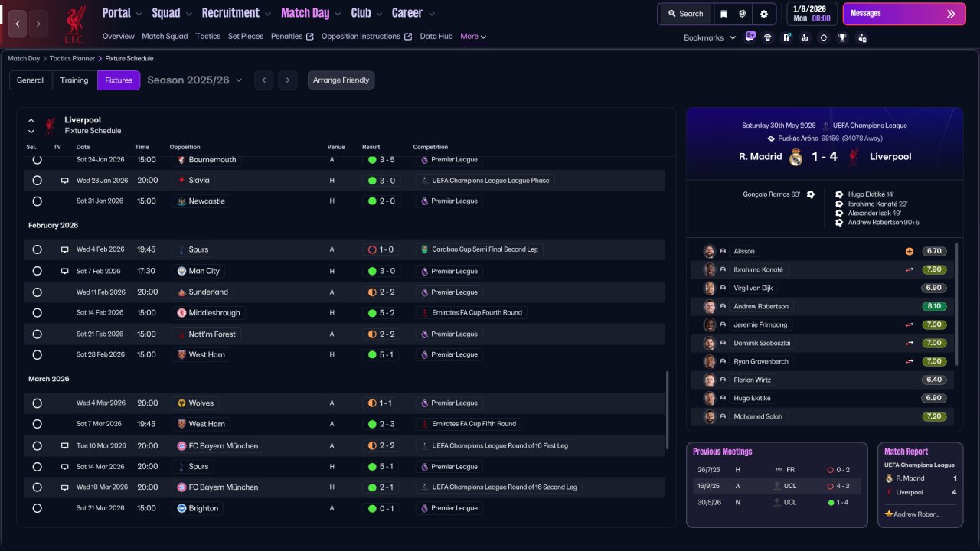
Task: Open the Squad dropdown menu
Action: [x=171, y=13]
